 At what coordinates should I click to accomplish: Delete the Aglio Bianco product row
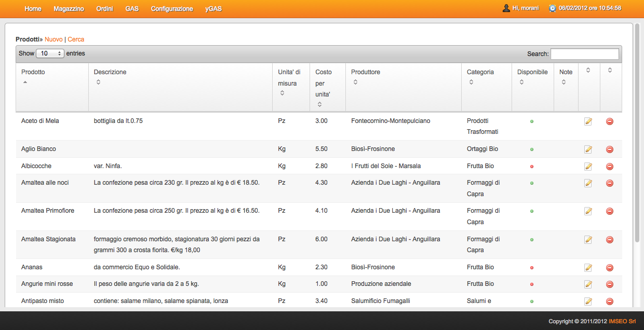(x=610, y=149)
